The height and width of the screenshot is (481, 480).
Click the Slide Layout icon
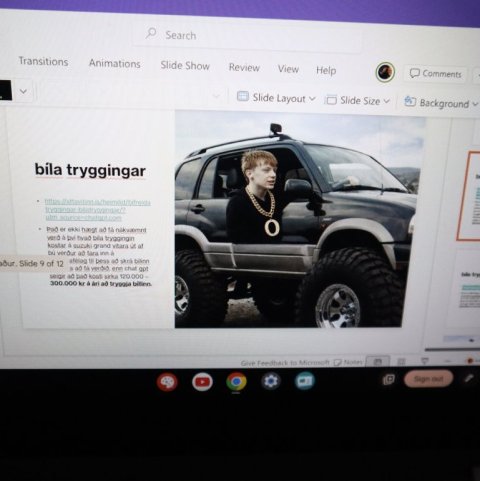[x=243, y=96]
